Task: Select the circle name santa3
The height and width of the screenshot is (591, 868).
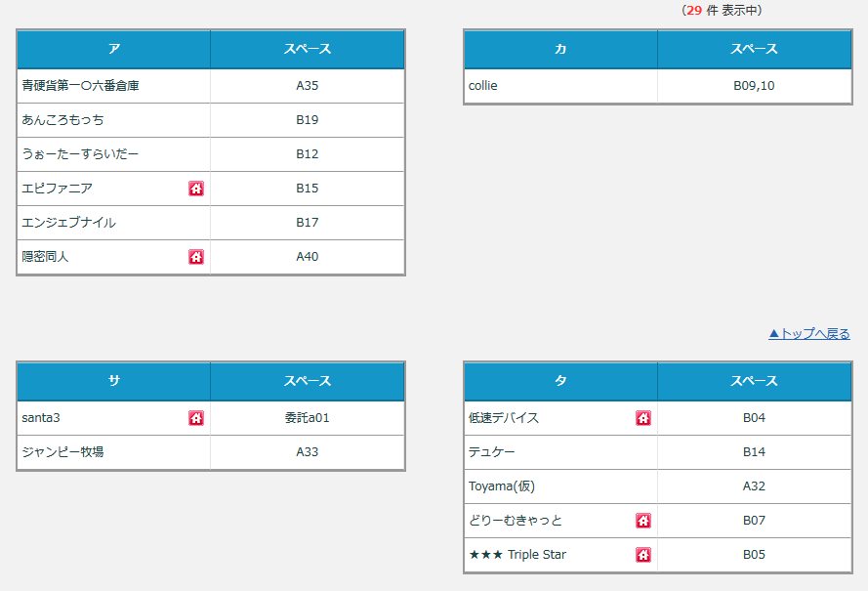Action: (x=41, y=418)
